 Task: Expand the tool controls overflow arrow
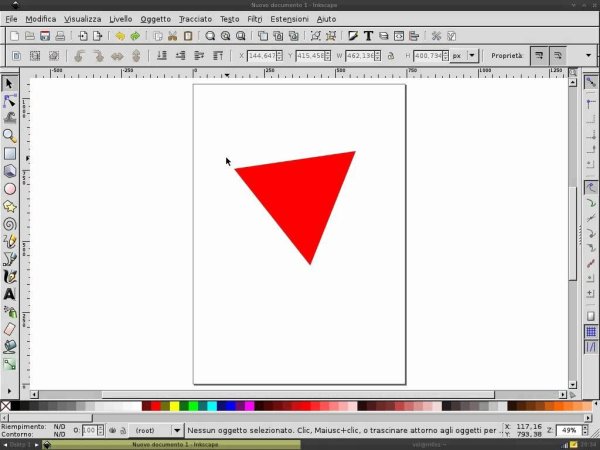tap(589, 55)
